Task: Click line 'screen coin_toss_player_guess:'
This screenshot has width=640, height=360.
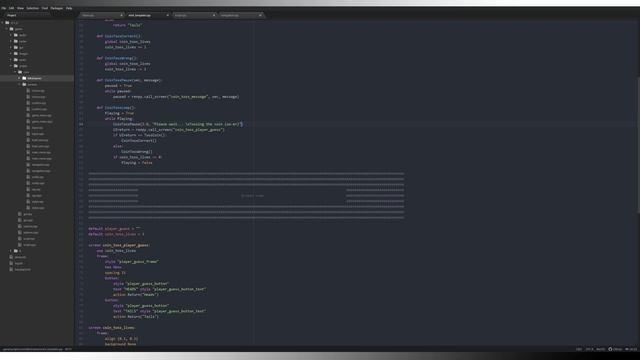Action: click(x=119, y=245)
